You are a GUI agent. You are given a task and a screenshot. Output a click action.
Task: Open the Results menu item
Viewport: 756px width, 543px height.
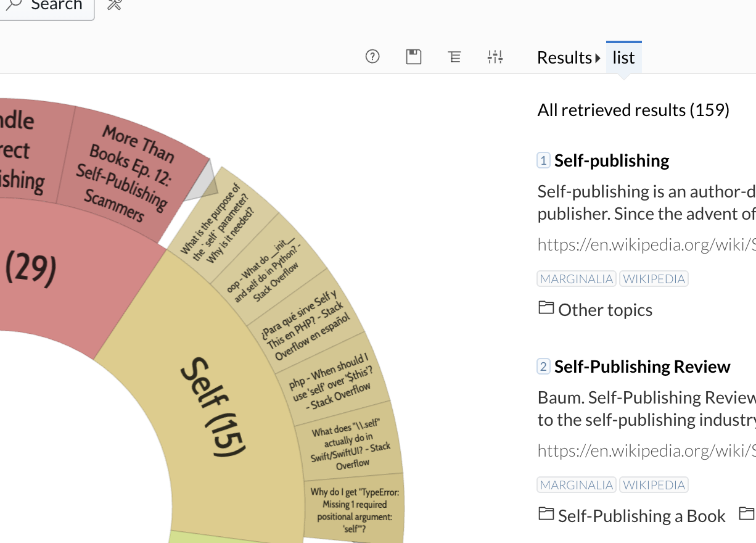click(x=564, y=57)
